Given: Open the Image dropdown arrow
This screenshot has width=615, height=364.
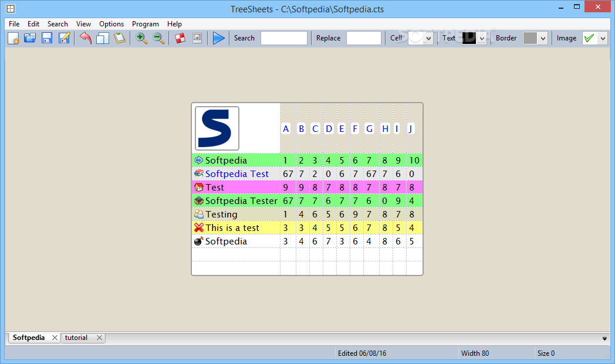Looking at the screenshot, I should pos(603,39).
